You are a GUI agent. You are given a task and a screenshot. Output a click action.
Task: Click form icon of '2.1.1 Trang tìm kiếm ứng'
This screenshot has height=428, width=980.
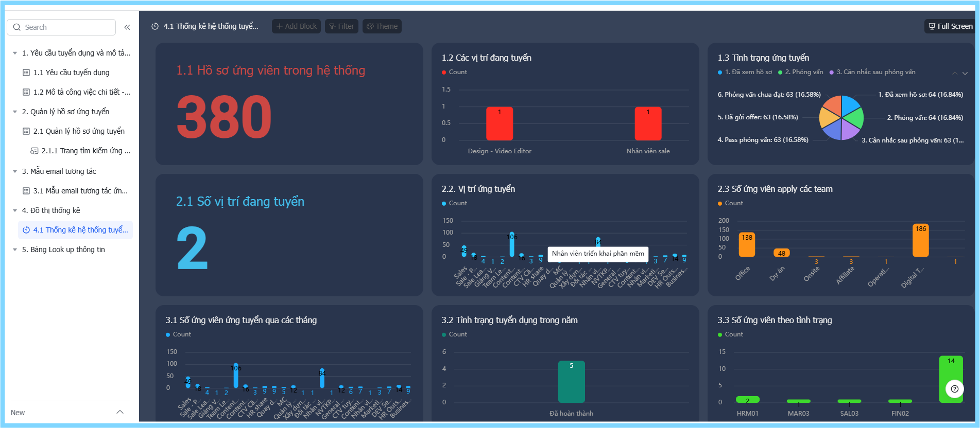pyautogui.click(x=35, y=151)
